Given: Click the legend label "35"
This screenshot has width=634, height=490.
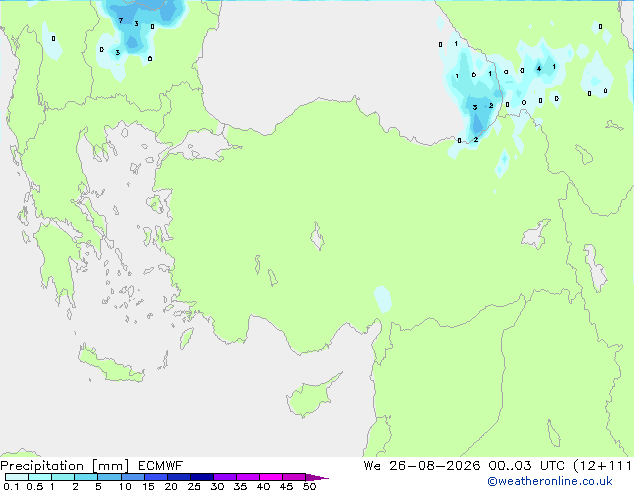Looking at the screenshot, I should (x=240, y=486).
